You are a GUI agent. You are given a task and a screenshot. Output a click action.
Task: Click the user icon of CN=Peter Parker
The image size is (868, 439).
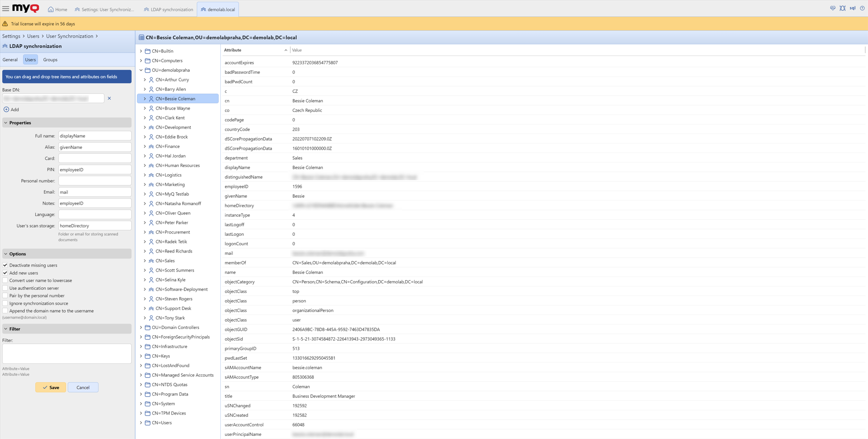click(151, 223)
